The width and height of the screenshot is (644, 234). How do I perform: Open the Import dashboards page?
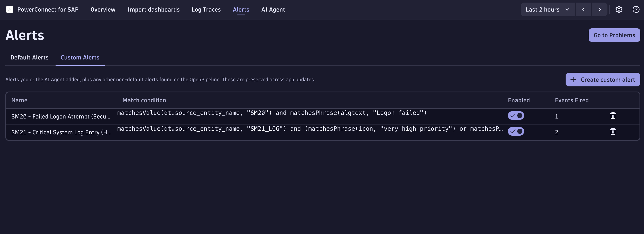pyautogui.click(x=153, y=9)
